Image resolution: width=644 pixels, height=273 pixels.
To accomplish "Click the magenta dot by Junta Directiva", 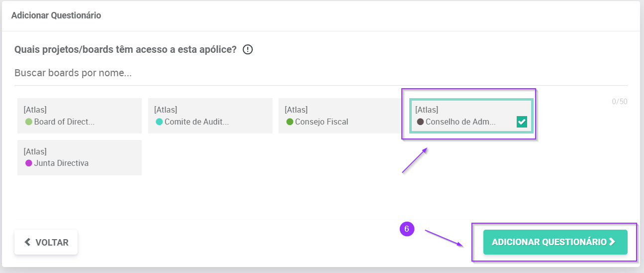I will (x=28, y=163).
